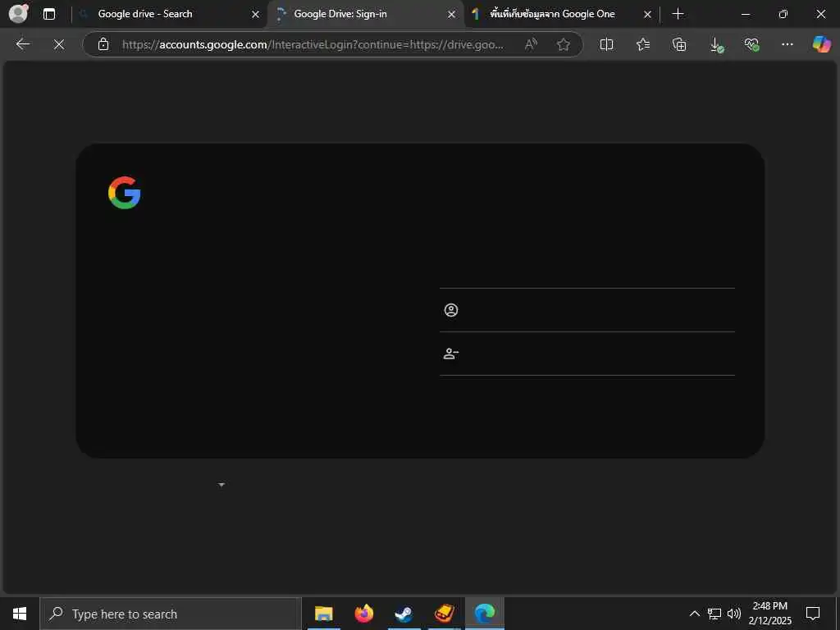Open the Collections panel
The image size is (840, 630).
pyautogui.click(x=679, y=44)
